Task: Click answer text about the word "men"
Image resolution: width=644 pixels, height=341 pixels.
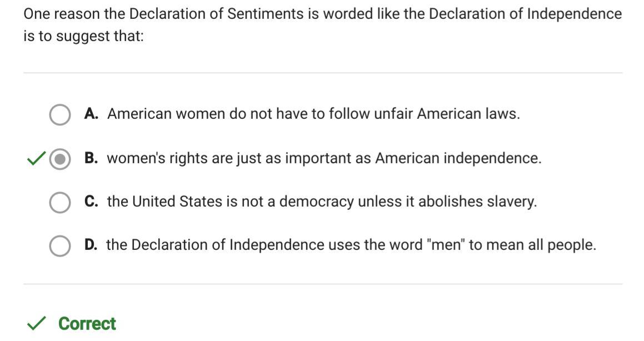Action: point(351,245)
